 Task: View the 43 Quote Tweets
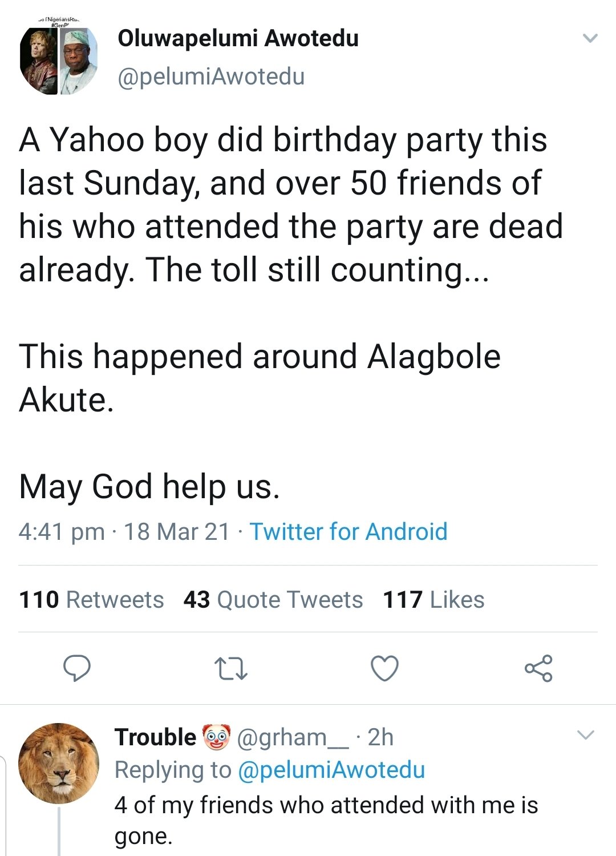click(273, 600)
